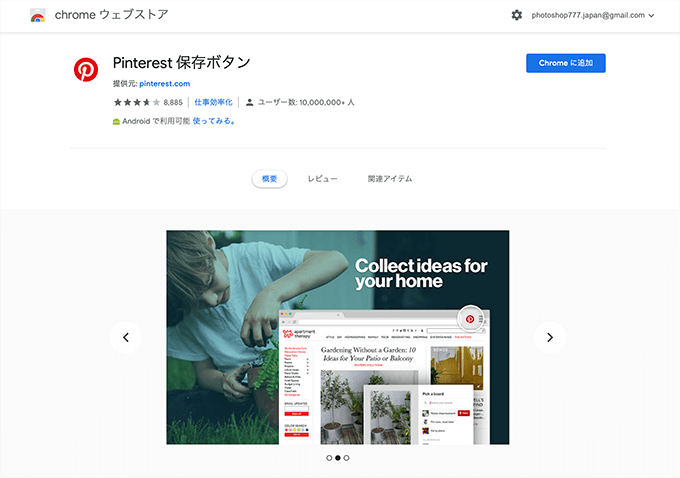
Task: Click the star rating icons
Action: [x=137, y=102]
